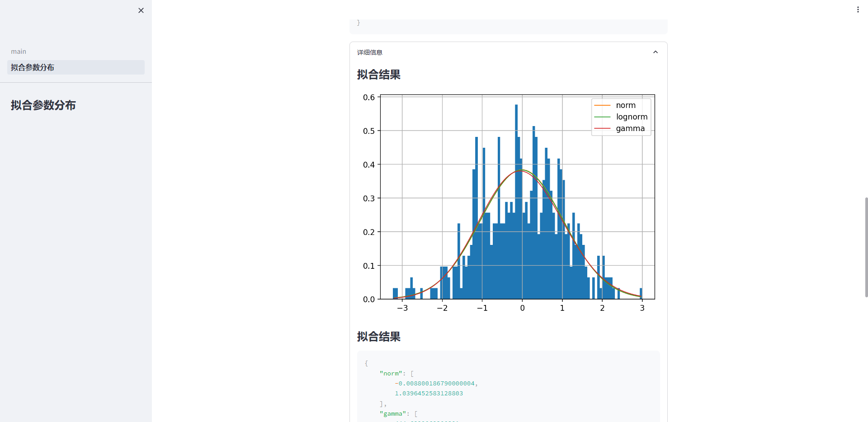Screen dimensions: 868x422
Task: Select the highlighted 拟合参数分布 sidebar nav item
Action: coord(33,67)
